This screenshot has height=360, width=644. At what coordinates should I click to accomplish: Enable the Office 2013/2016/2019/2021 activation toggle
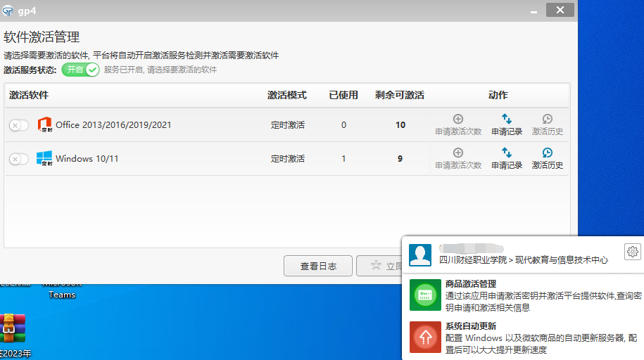[x=19, y=125]
